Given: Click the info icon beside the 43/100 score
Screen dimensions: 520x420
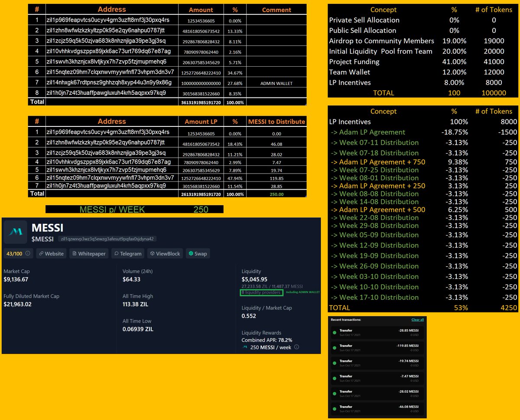Looking at the screenshot, I should pos(27,254).
